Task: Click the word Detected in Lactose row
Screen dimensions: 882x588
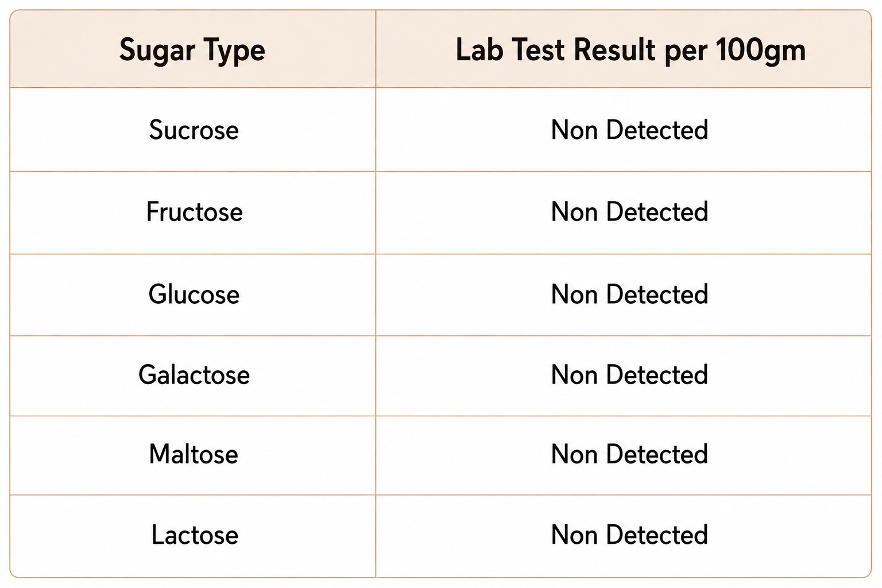Action: pos(657,535)
